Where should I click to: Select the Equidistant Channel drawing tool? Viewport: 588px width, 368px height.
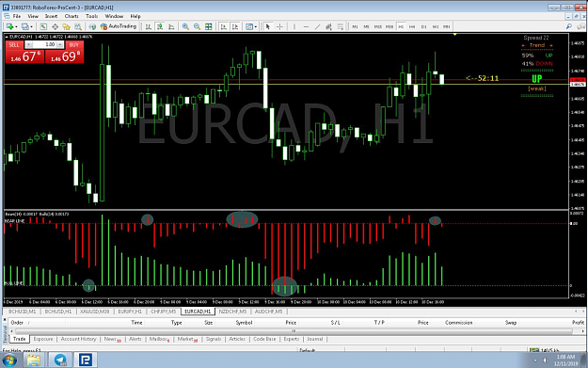coord(329,26)
